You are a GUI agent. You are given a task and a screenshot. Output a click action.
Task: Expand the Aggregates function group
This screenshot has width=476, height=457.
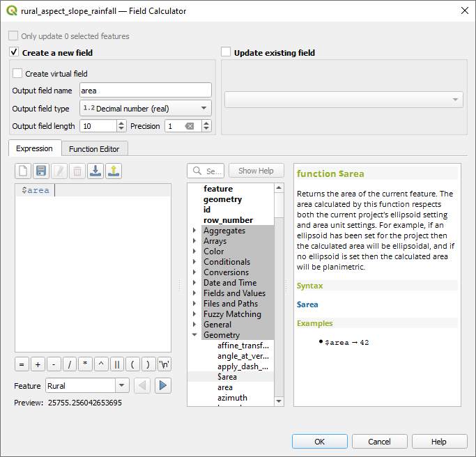click(x=194, y=231)
